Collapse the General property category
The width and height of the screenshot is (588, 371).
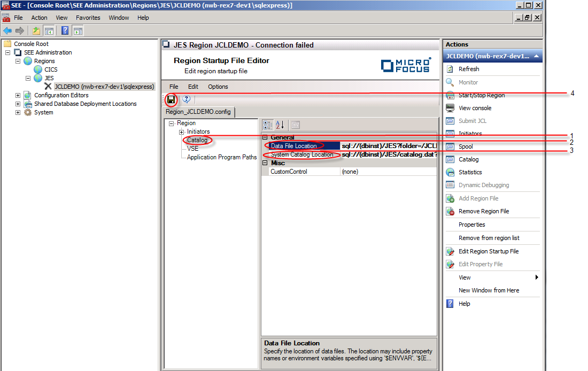(x=265, y=137)
